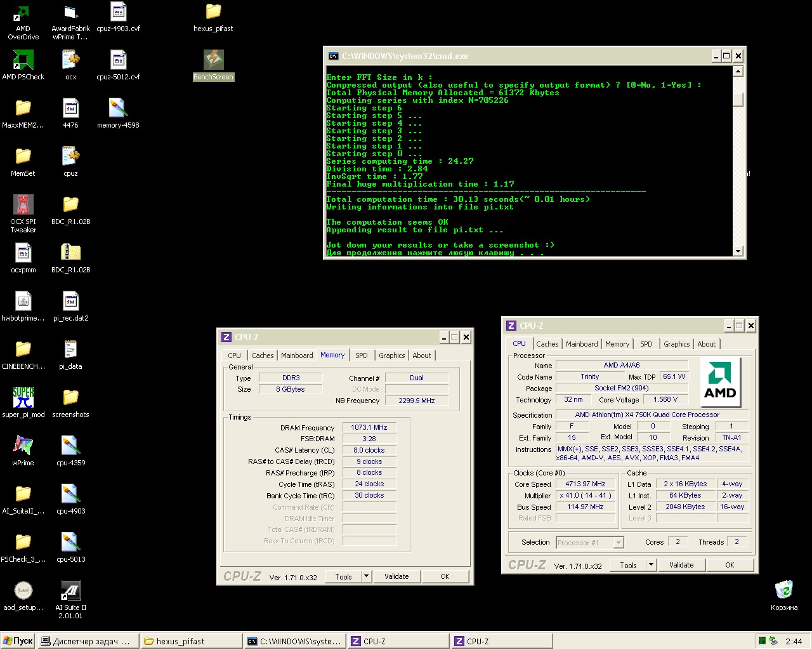This screenshot has width=812, height=650.
Task: Open the PSCheck_3 folder icon
Action: [23, 543]
